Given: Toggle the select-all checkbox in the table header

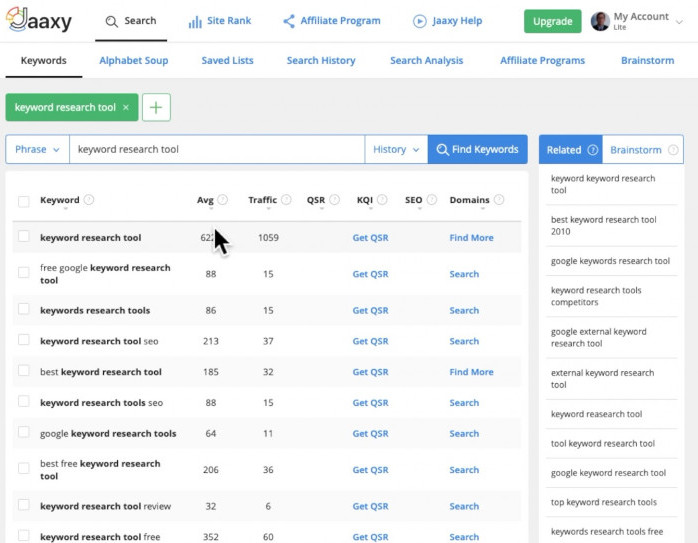Looking at the screenshot, I should click(24, 201).
